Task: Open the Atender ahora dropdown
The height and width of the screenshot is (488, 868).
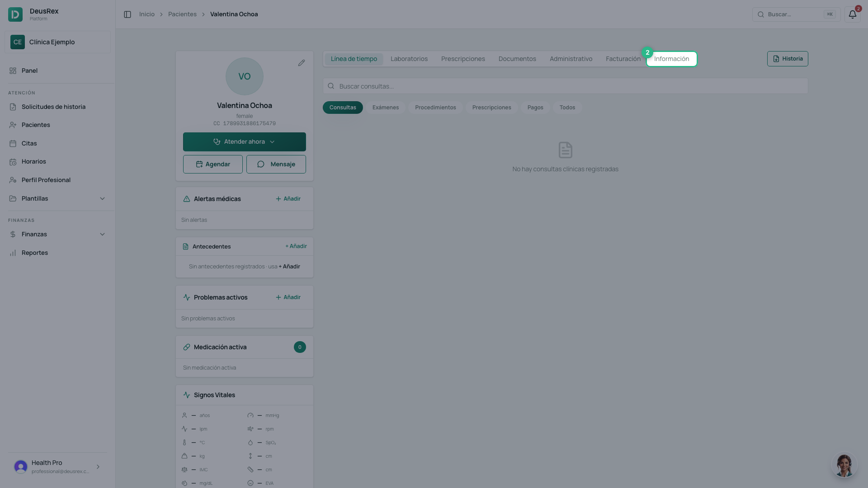Action: point(245,142)
